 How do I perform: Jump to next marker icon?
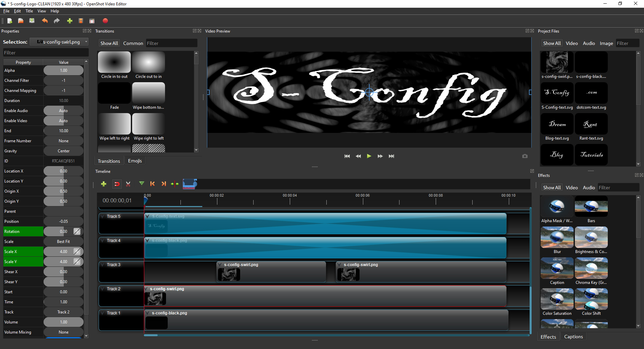[x=164, y=184]
